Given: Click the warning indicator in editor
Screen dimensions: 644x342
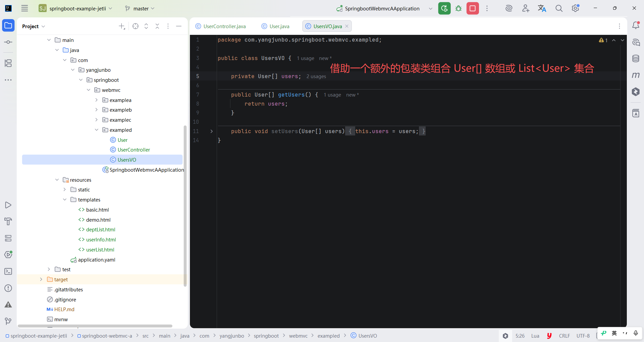Looking at the screenshot, I should click(x=603, y=40).
